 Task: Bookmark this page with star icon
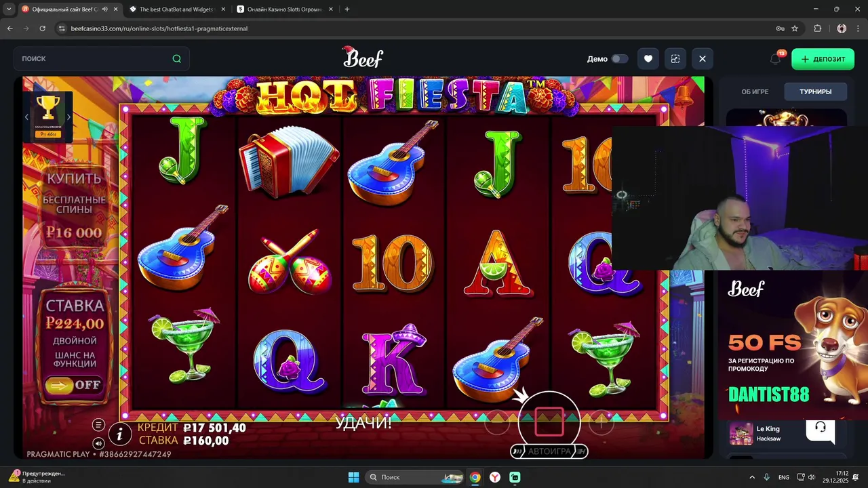pyautogui.click(x=795, y=28)
